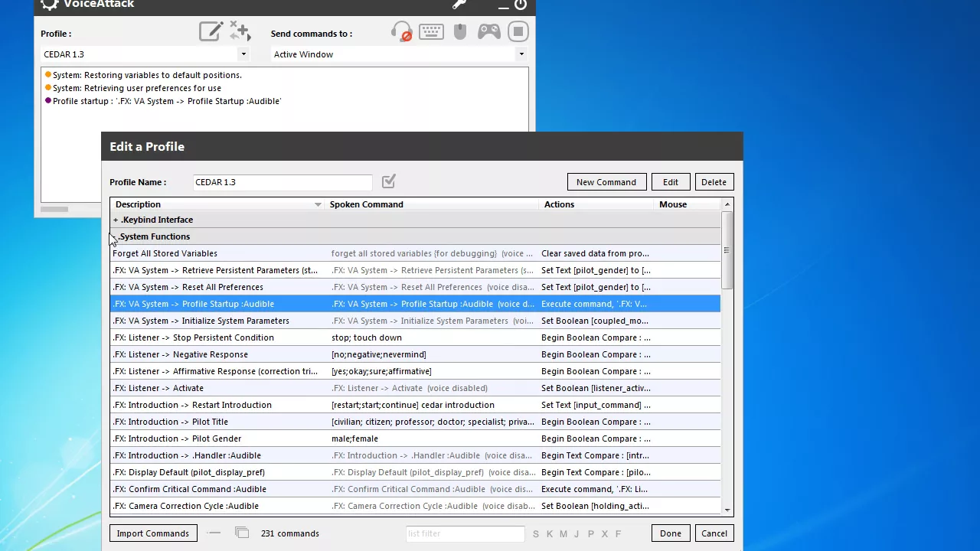The image size is (980, 551).
Task: Click the Done button
Action: [671, 533]
